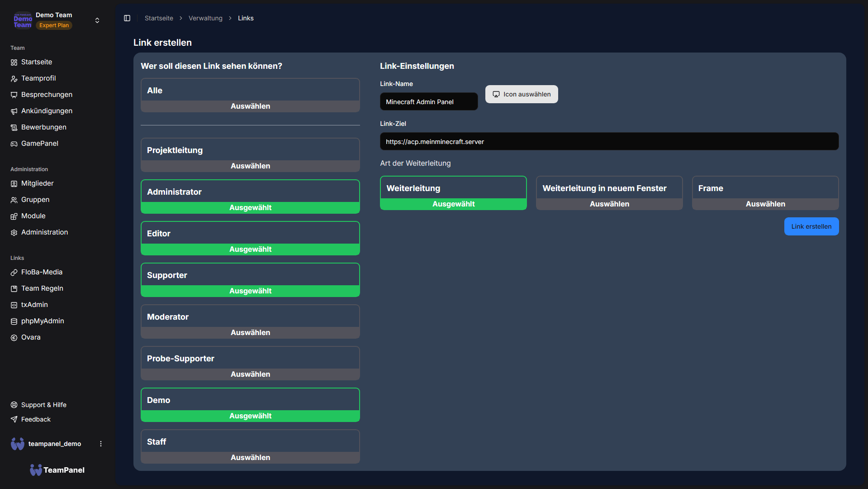Viewport: 868px width, 489px height.
Task: Click the TeamPanel logo at bottom
Action: [x=57, y=470]
